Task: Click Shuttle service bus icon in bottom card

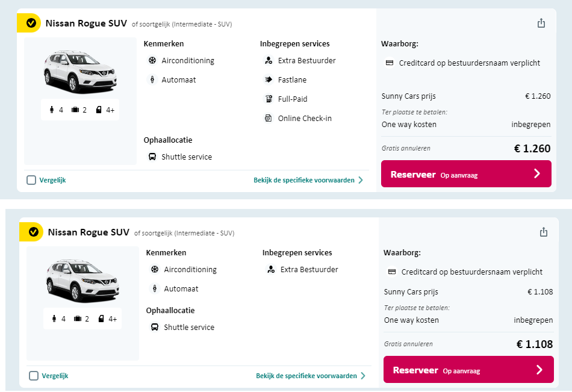Action: pos(154,328)
